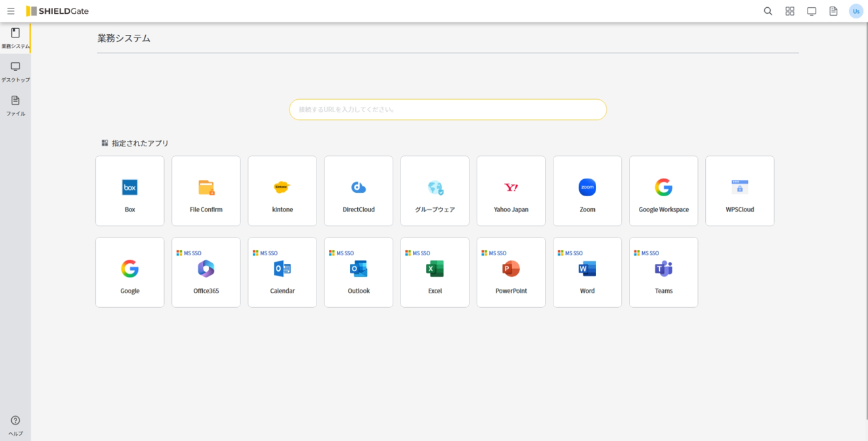Switch to 業務システム in the sidebar
This screenshot has height=441, width=868.
[15, 38]
